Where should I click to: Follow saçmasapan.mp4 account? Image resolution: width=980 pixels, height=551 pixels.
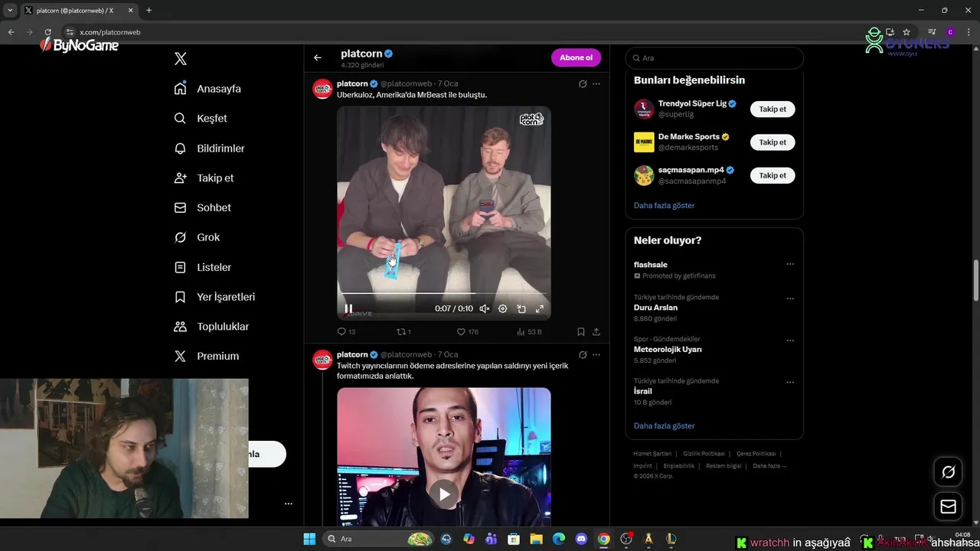(773, 175)
